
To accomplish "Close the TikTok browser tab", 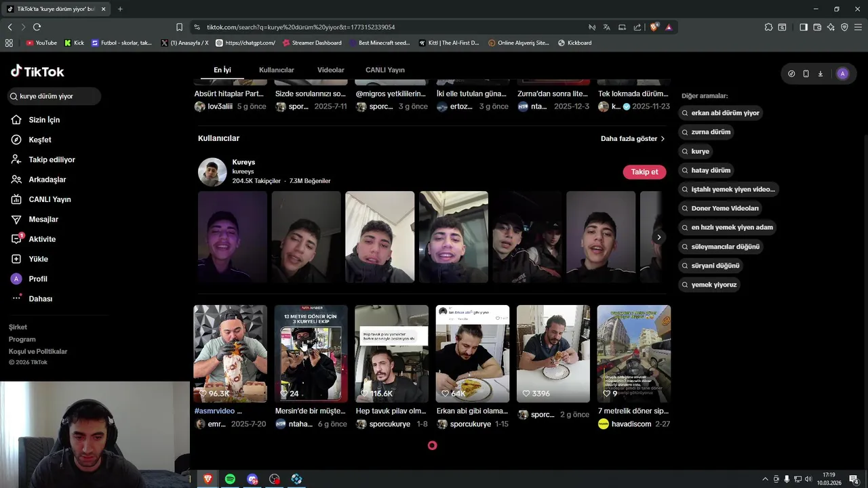I will tap(104, 9).
